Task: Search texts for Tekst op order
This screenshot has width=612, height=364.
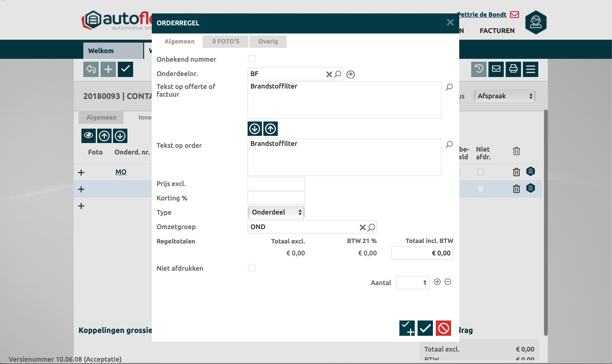Action: pos(449,144)
